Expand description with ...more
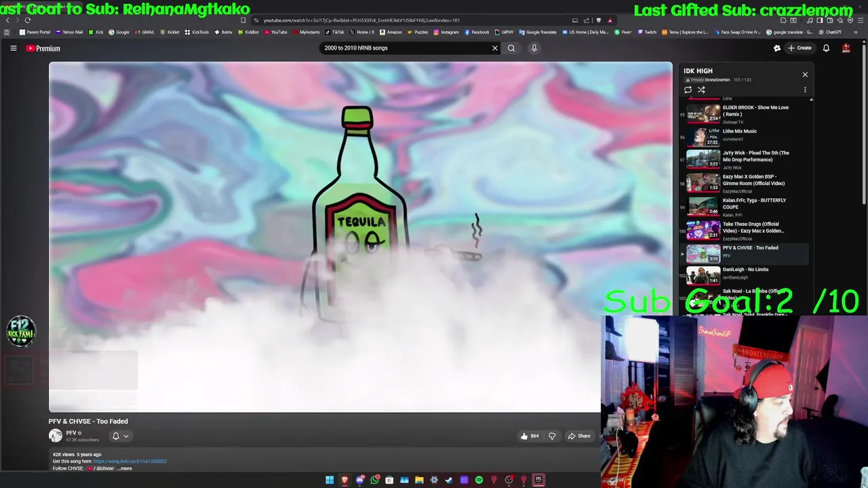 pos(125,468)
